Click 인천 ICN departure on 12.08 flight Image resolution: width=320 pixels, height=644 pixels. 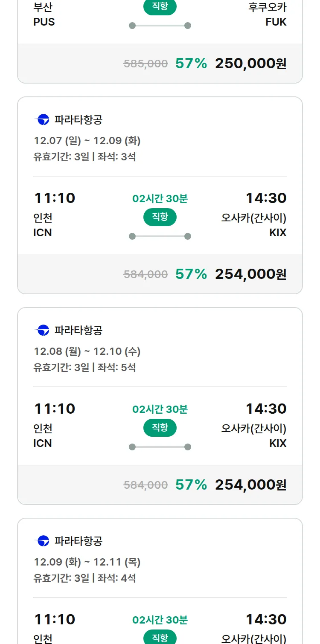(x=43, y=435)
